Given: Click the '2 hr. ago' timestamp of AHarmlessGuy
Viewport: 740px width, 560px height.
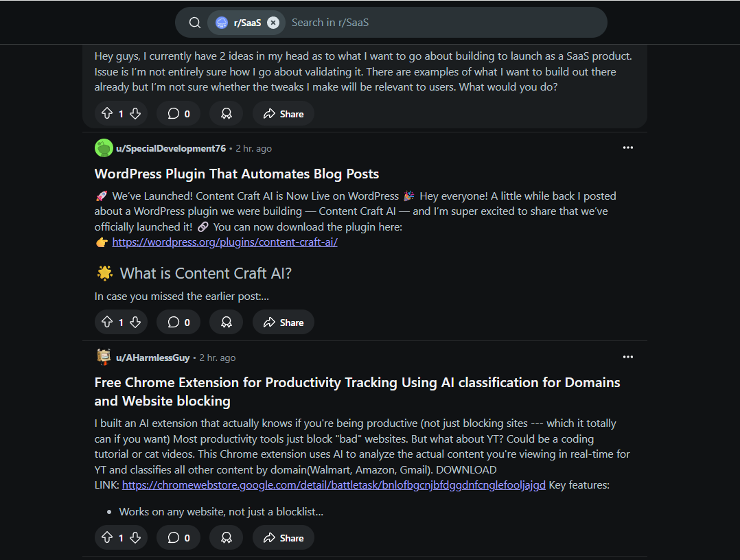Looking at the screenshot, I should coord(217,358).
